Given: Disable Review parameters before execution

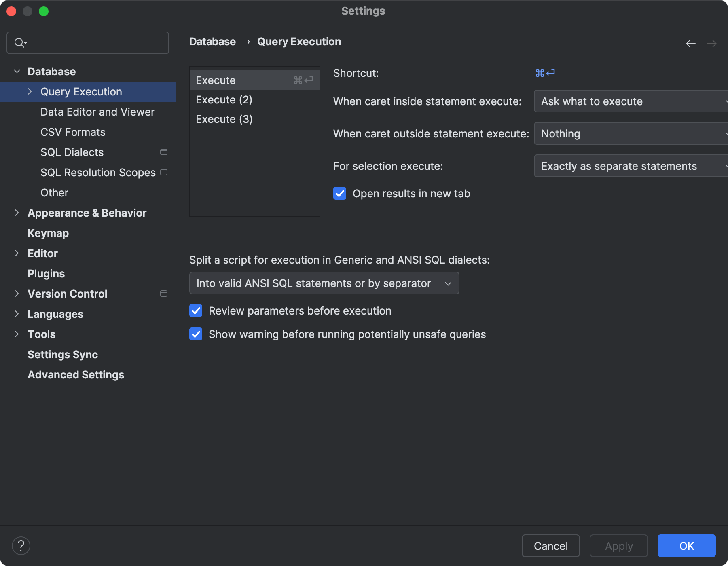Looking at the screenshot, I should tap(196, 310).
